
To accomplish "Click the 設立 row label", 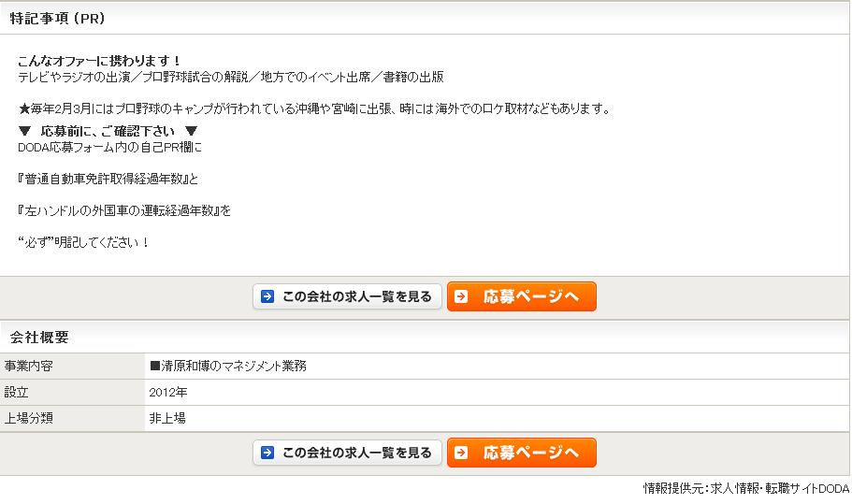I will pos(17,393).
